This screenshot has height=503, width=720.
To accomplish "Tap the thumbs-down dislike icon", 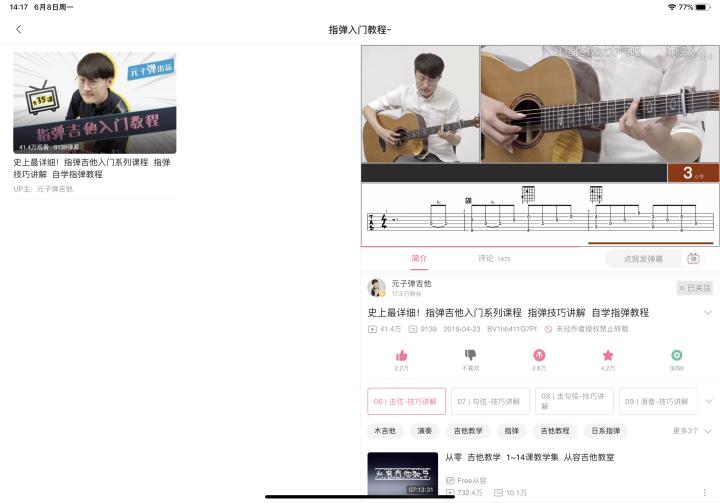I will click(470, 355).
